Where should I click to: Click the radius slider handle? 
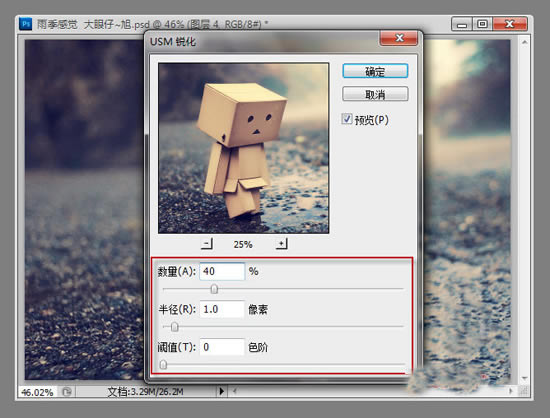click(x=174, y=327)
